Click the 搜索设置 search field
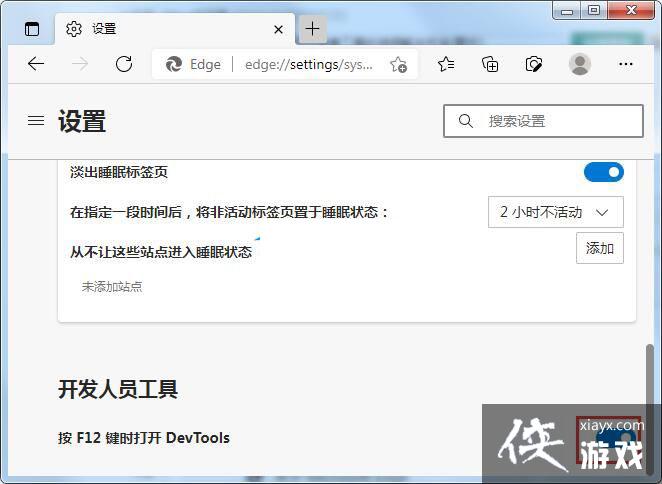The image size is (662, 484). pos(543,121)
